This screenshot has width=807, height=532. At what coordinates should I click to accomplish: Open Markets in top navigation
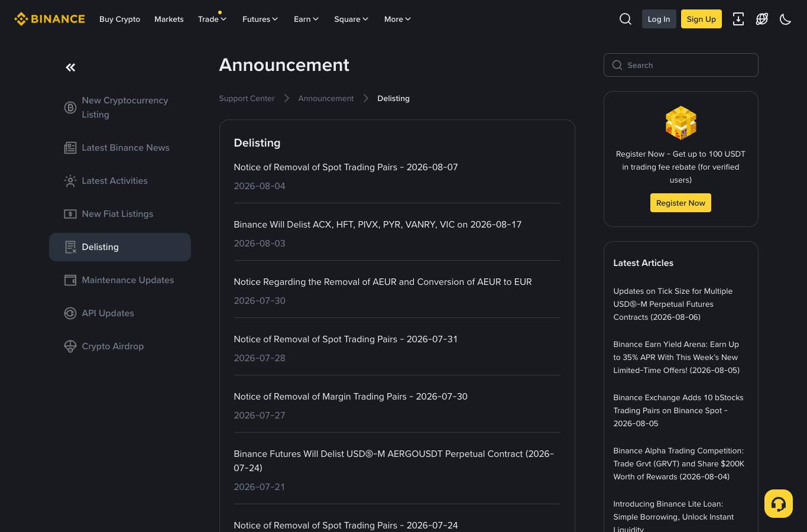coord(169,19)
